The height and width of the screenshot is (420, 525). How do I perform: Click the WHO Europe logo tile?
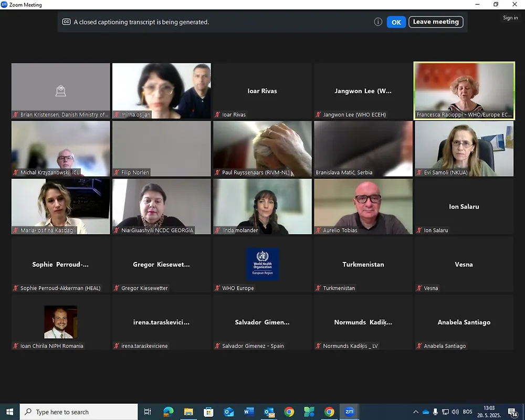click(262, 264)
